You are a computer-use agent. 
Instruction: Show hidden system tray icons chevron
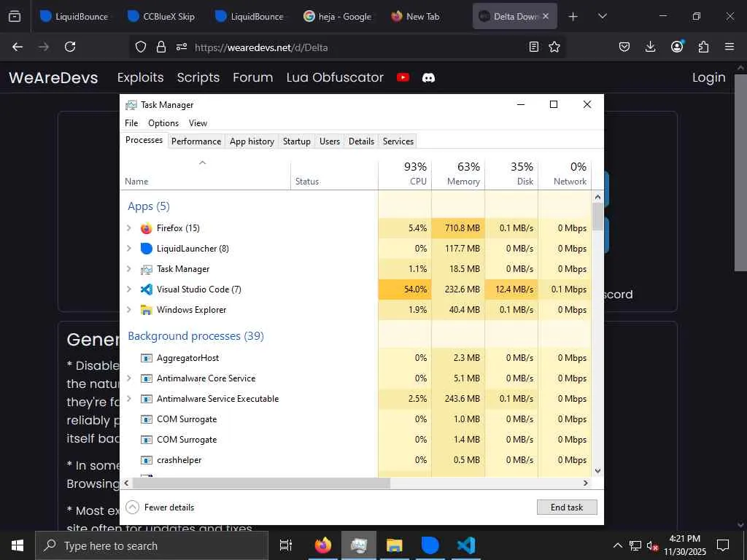tap(617, 545)
